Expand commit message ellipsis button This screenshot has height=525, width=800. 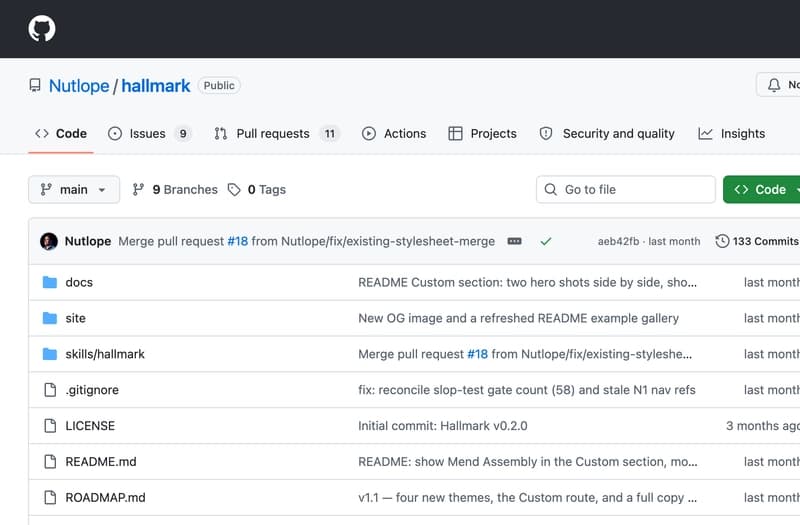514,241
